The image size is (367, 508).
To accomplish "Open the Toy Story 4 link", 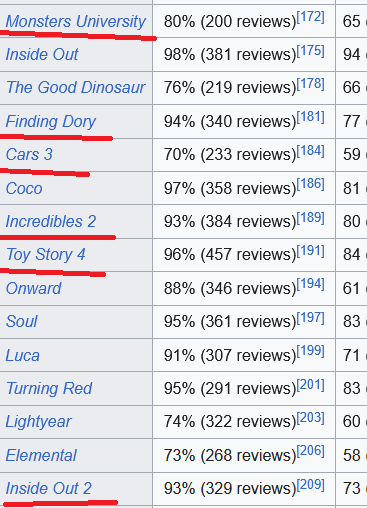I will pos(46,255).
